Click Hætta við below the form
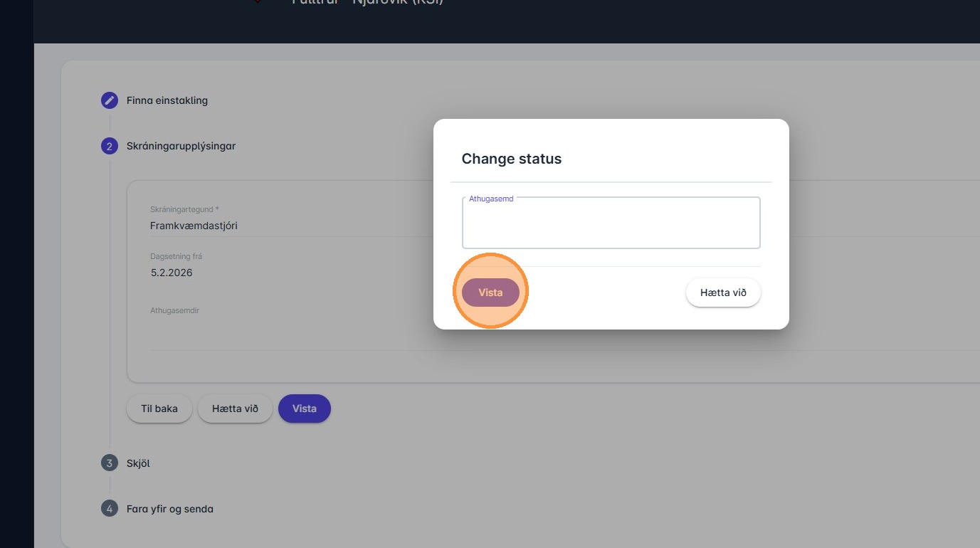Screen dimensions: 980x548 coord(235,409)
